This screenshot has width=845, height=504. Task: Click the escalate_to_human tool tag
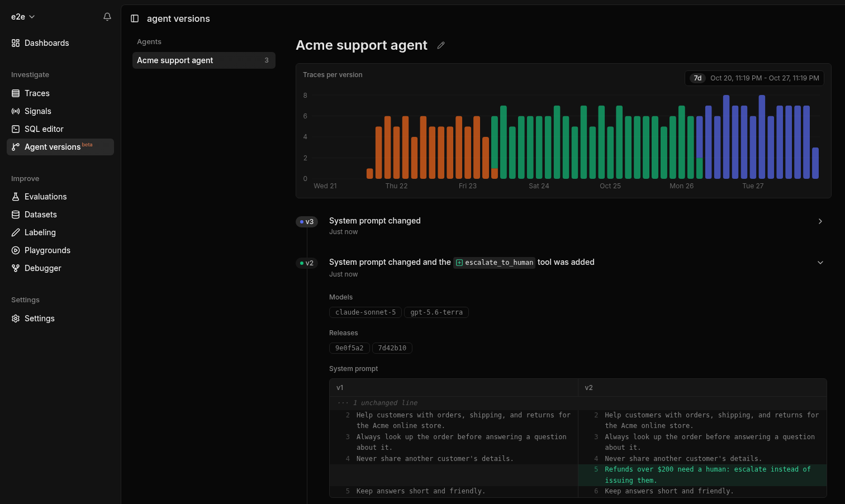pos(495,263)
